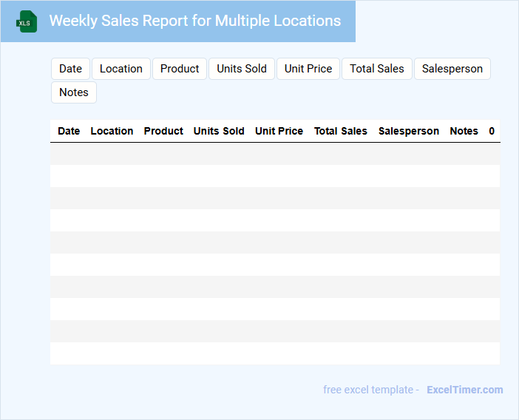The image size is (519, 420).
Task: Pick the Salesperson tag button
Action: [452, 69]
